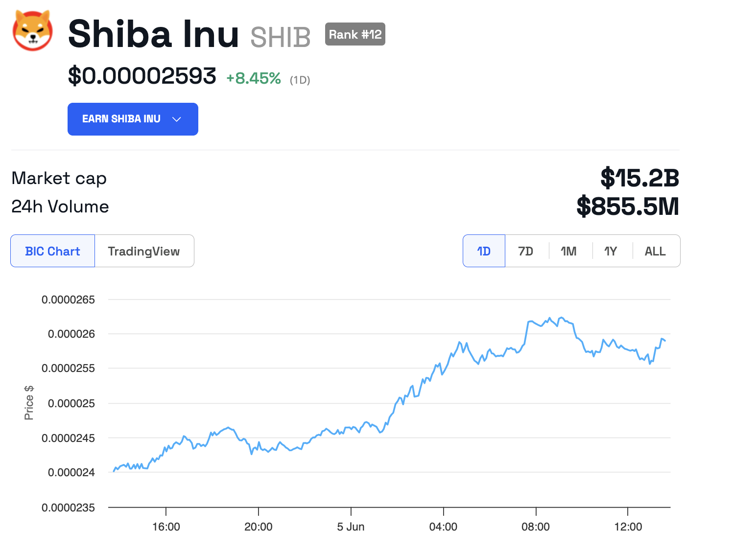Click the $15.2B market cap value
Viewport: 756px width, 555px height.
tap(639, 178)
